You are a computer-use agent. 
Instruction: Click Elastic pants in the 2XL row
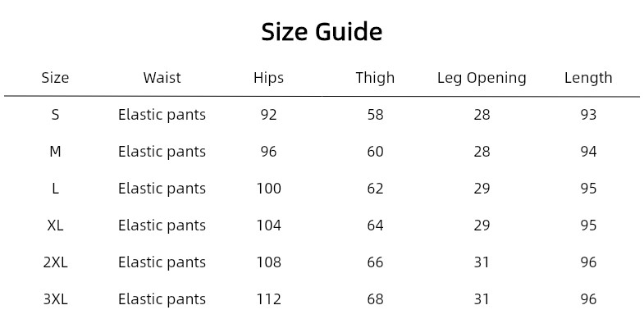pos(162,262)
